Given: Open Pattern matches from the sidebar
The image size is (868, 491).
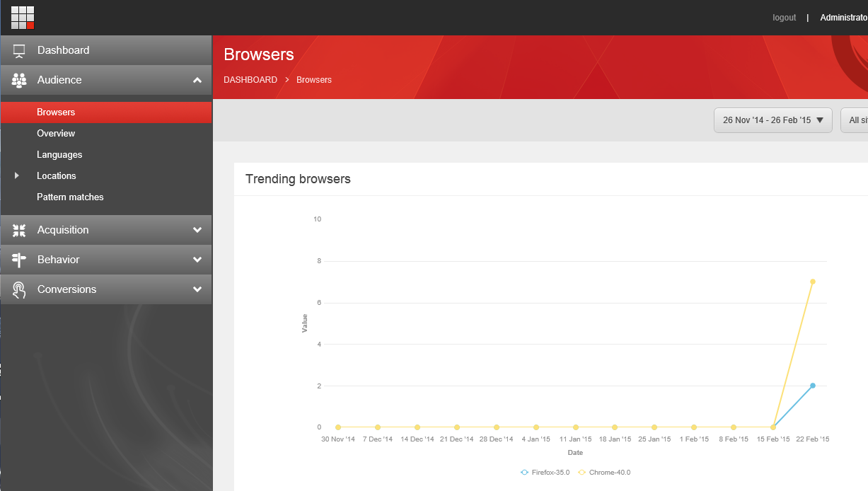Looking at the screenshot, I should (x=70, y=197).
